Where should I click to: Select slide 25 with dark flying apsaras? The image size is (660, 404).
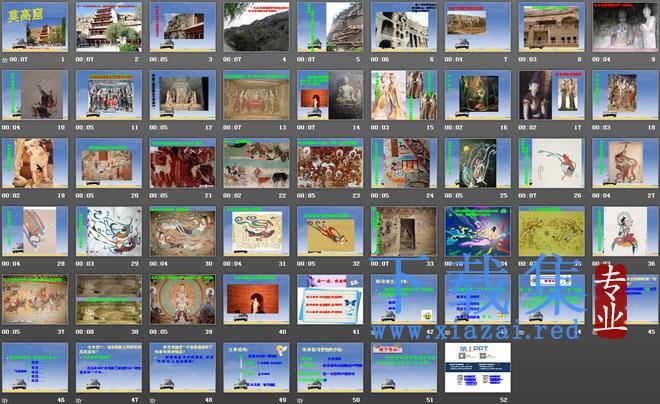click(x=478, y=163)
